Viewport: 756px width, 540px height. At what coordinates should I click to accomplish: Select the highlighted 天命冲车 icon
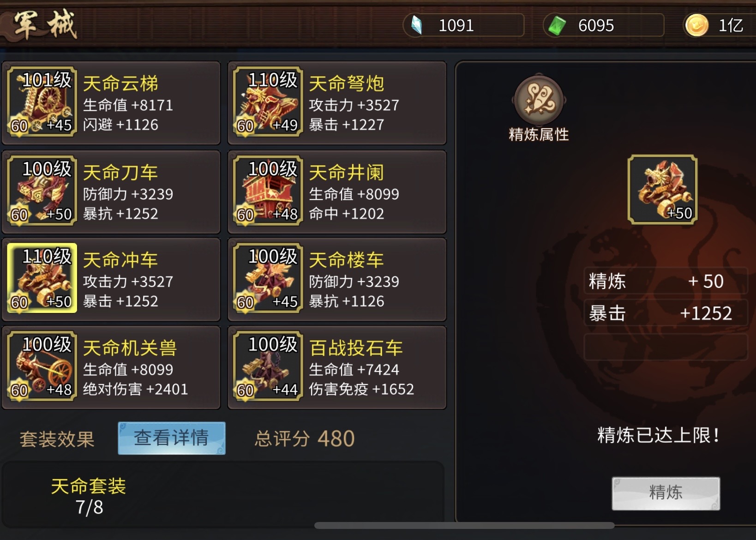point(42,278)
